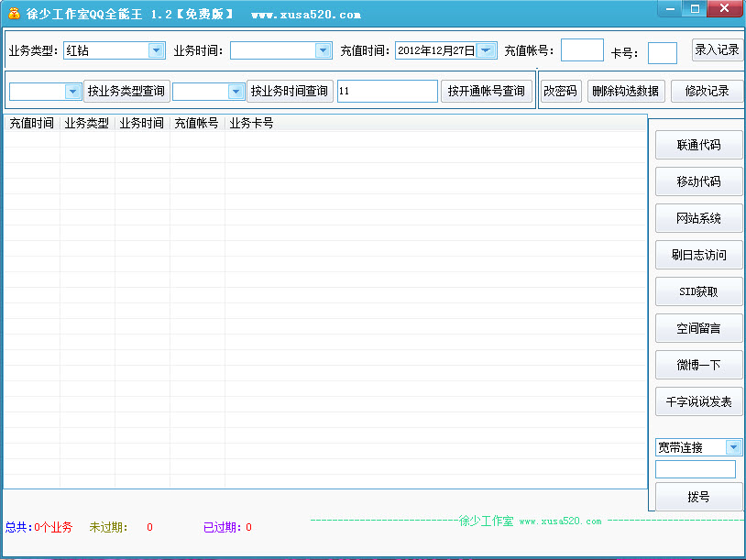Click the 录入记录 button

pos(717,50)
